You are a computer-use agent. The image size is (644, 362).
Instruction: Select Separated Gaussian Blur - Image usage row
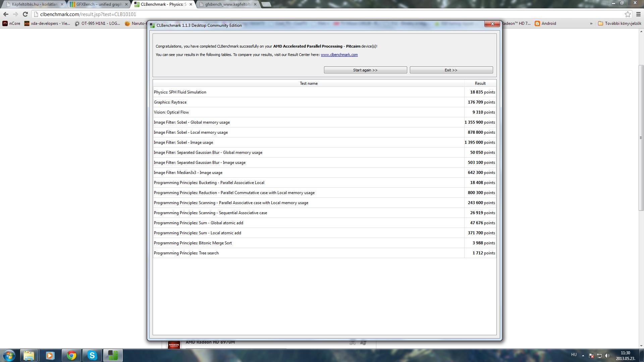pos(324,163)
